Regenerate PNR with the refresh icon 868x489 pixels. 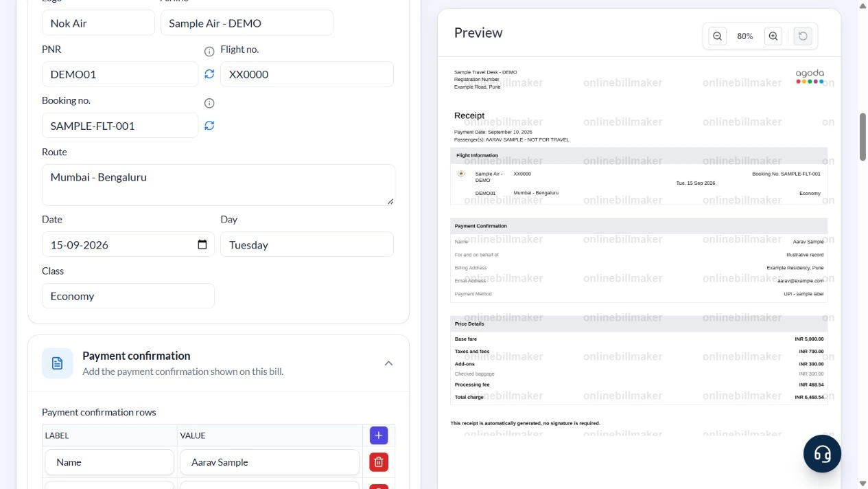point(209,74)
